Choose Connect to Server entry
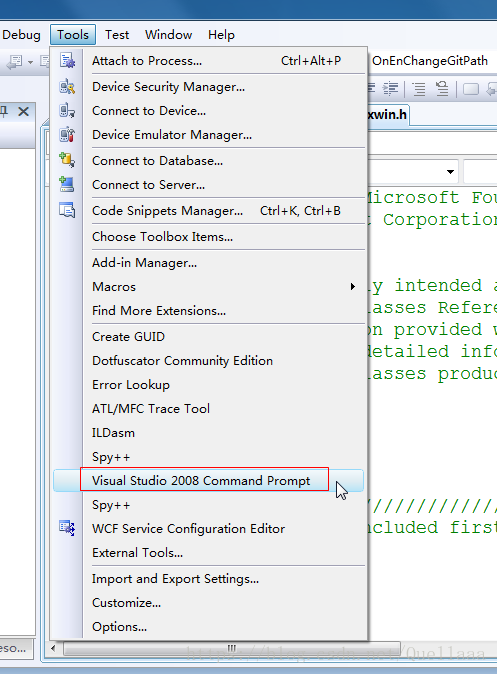This screenshot has width=497, height=674. point(209,184)
